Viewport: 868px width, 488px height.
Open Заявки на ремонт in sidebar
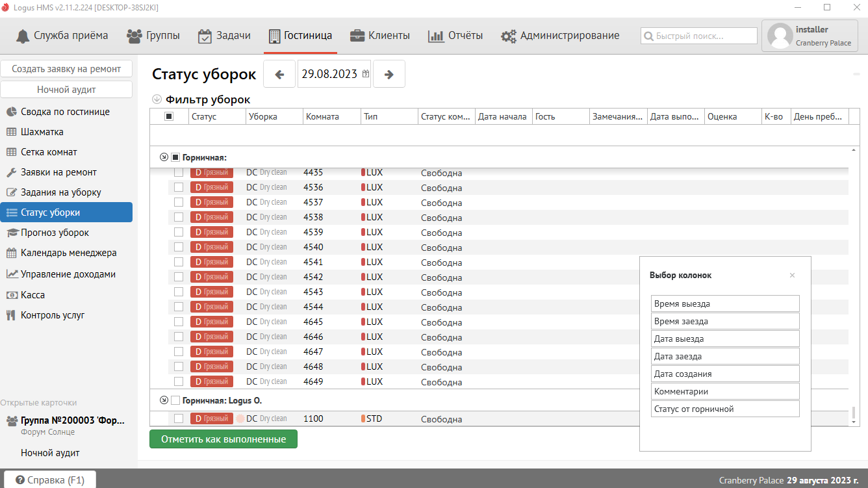coord(58,172)
